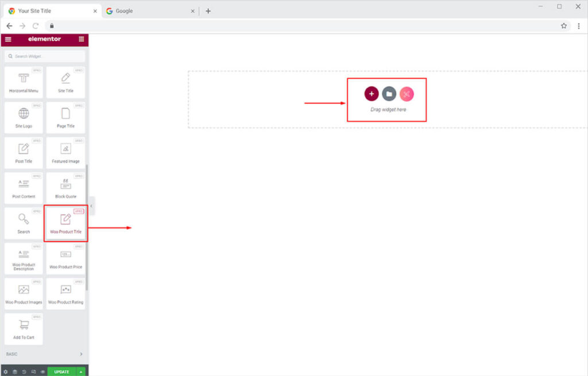Open the history icon in footer
The width and height of the screenshot is (588, 376).
click(x=24, y=371)
